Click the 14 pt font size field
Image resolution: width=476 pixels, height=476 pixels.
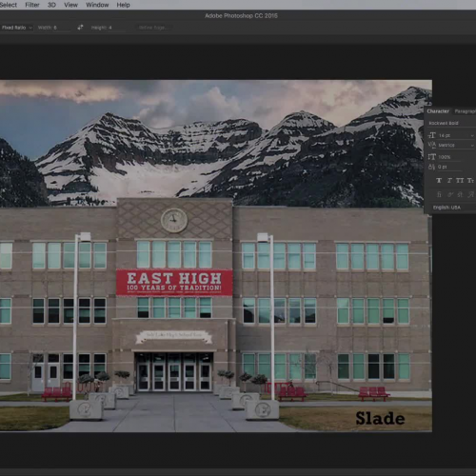click(x=454, y=135)
